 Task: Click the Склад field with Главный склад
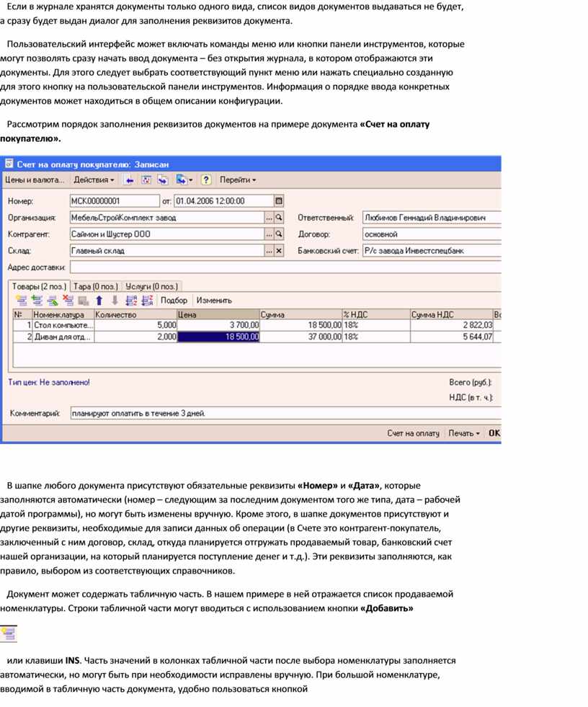tap(167, 251)
